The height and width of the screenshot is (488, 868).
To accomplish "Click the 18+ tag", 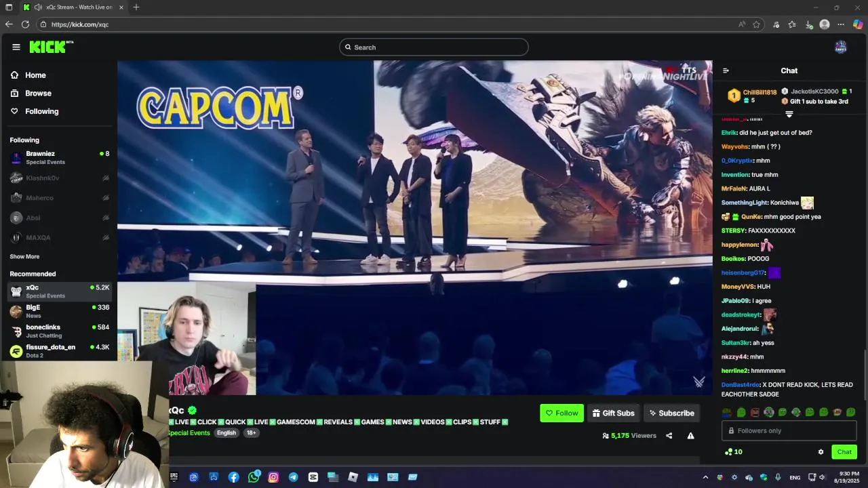I will [x=252, y=433].
